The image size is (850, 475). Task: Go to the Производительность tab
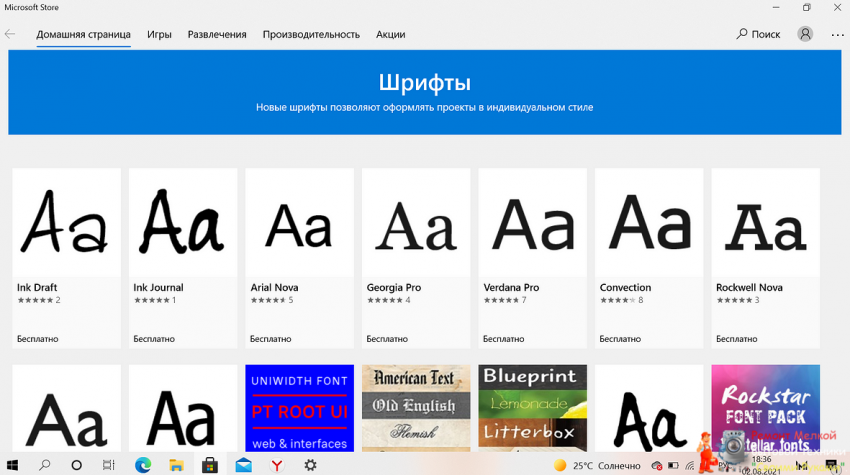click(311, 34)
